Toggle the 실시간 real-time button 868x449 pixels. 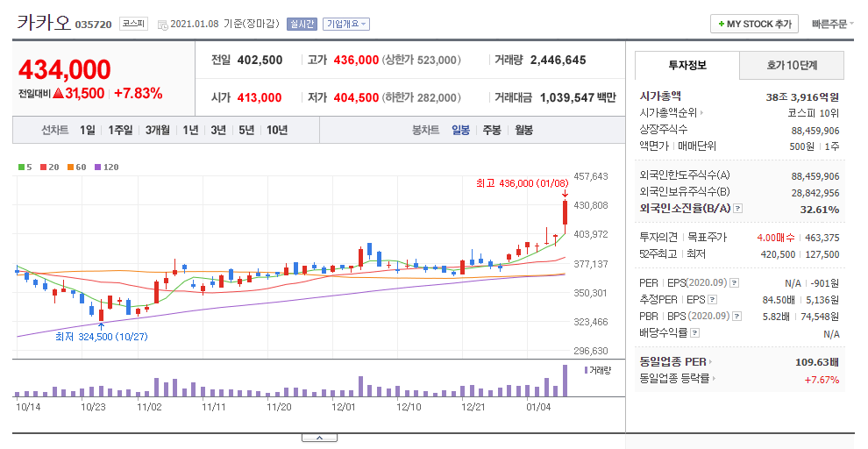click(302, 24)
